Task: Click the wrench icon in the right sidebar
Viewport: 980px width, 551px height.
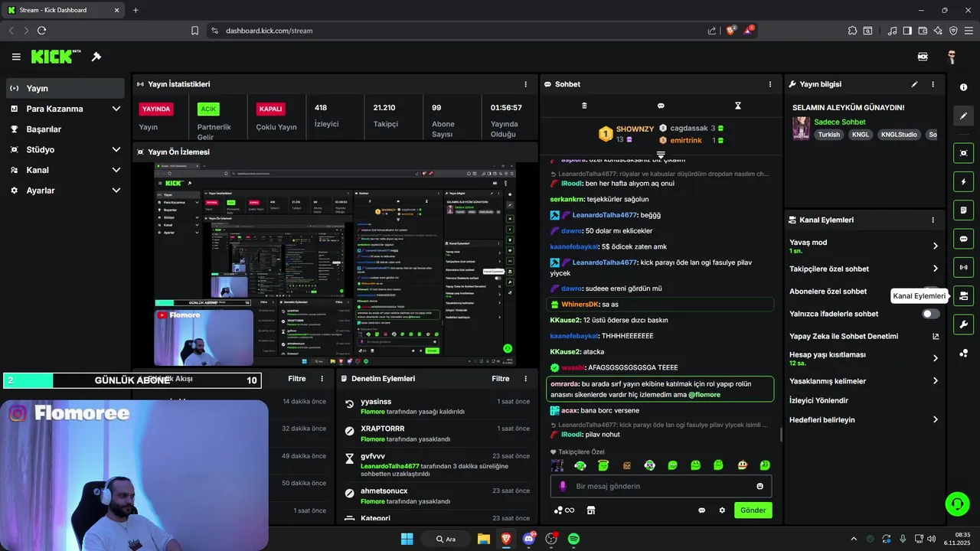Action: point(964,324)
